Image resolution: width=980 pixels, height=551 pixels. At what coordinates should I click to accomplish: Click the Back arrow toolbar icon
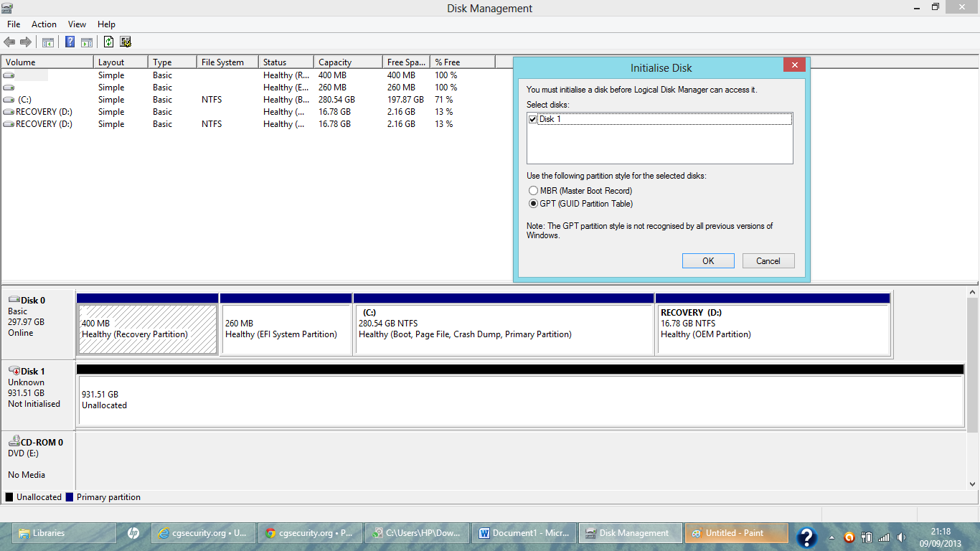(9, 42)
